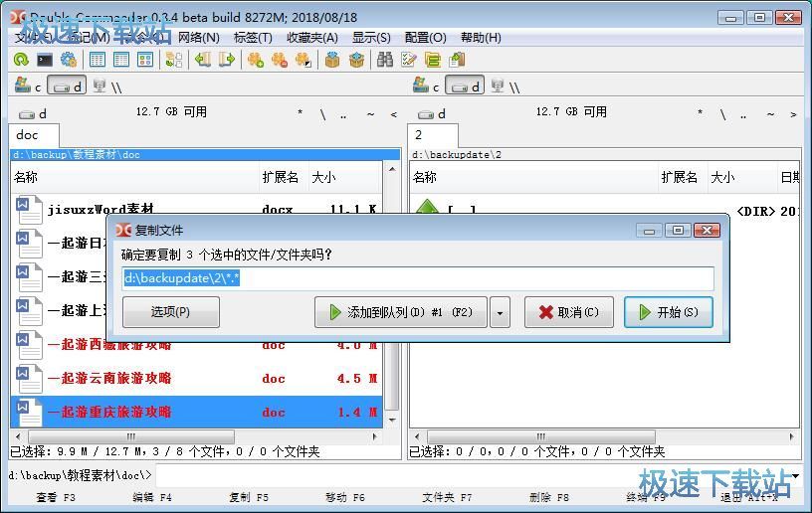Screen dimensions: 812x513
Task: Click the left panel < arrow button
Action: (x=394, y=114)
